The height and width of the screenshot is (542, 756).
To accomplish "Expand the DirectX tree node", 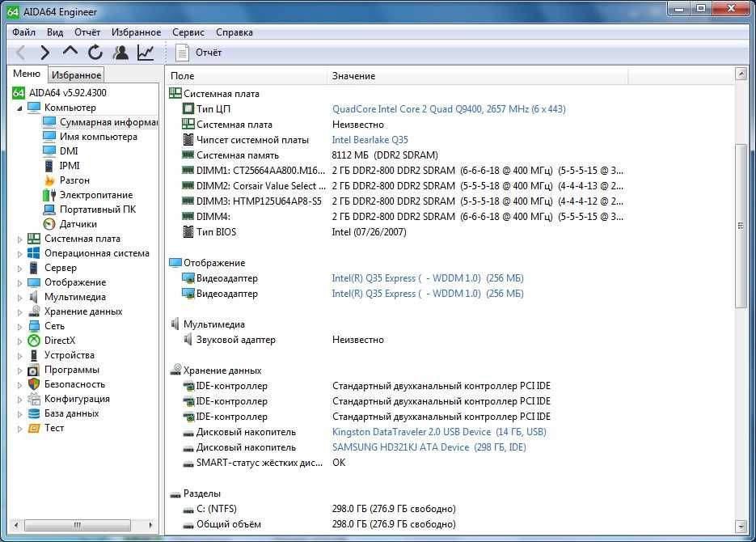I will point(19,341).
